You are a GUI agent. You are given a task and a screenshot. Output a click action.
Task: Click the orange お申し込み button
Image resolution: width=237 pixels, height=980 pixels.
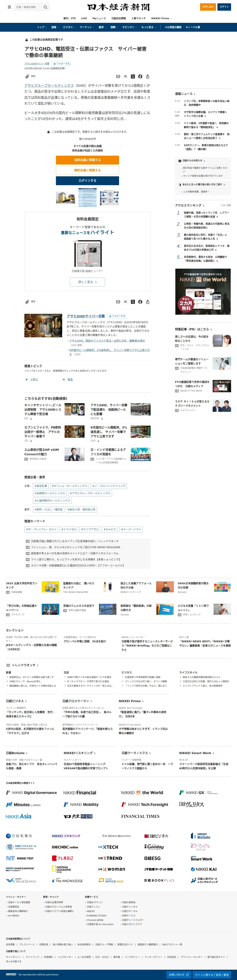click(x=208, y=7)
